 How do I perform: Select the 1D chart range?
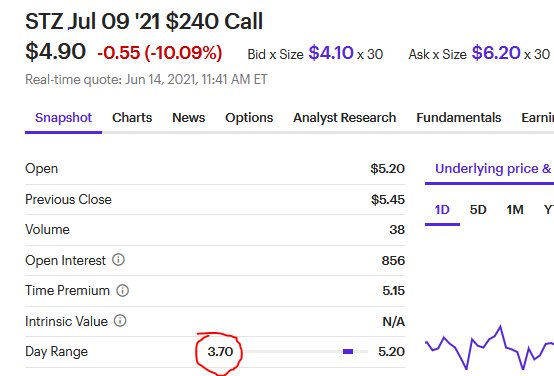click(442, 210)
